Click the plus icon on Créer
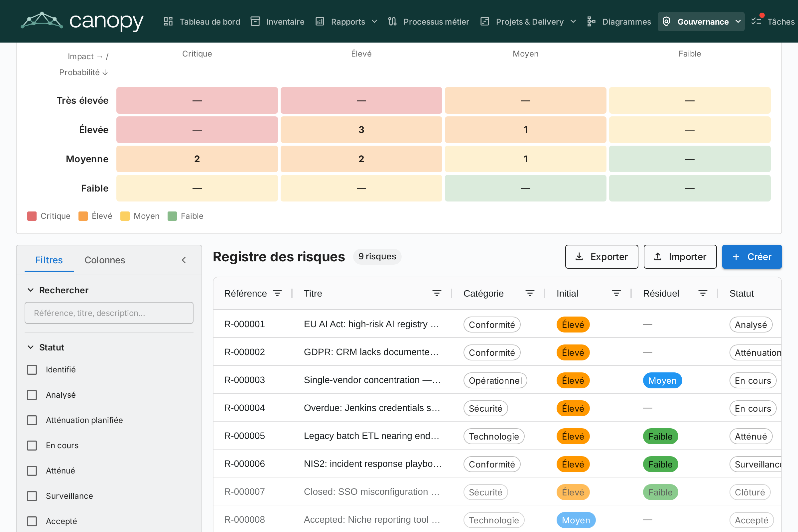 (x=736, y=257)
